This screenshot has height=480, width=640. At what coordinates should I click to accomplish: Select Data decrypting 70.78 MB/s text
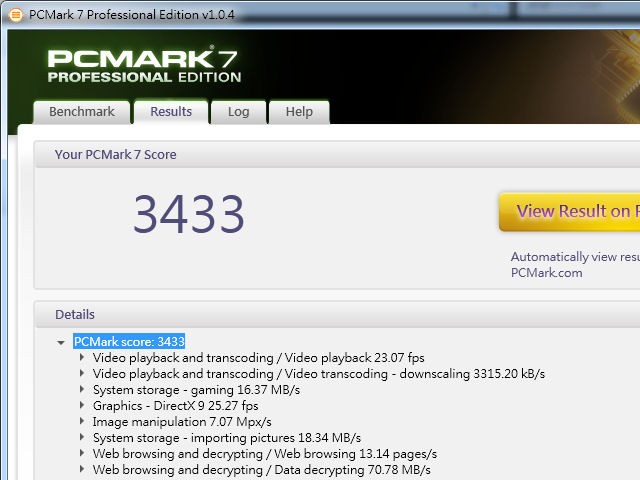pos(262,469)
